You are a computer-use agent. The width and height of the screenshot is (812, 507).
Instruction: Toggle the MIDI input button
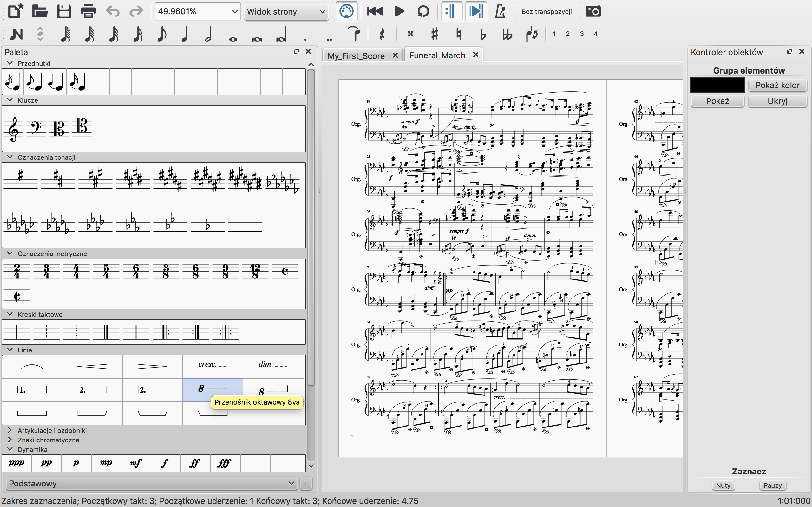coord(346,11)
